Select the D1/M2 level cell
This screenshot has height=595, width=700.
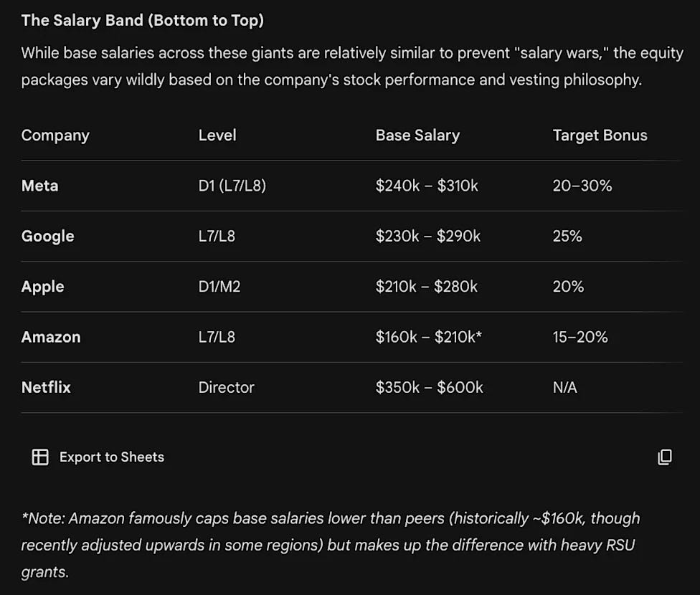(219, 287)
